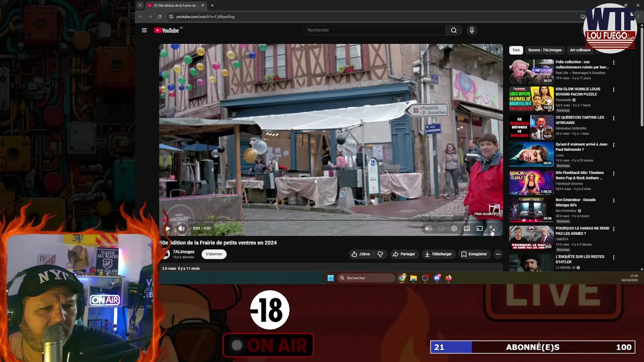Open Firefox from the taskbar

(x=448, y=278)
